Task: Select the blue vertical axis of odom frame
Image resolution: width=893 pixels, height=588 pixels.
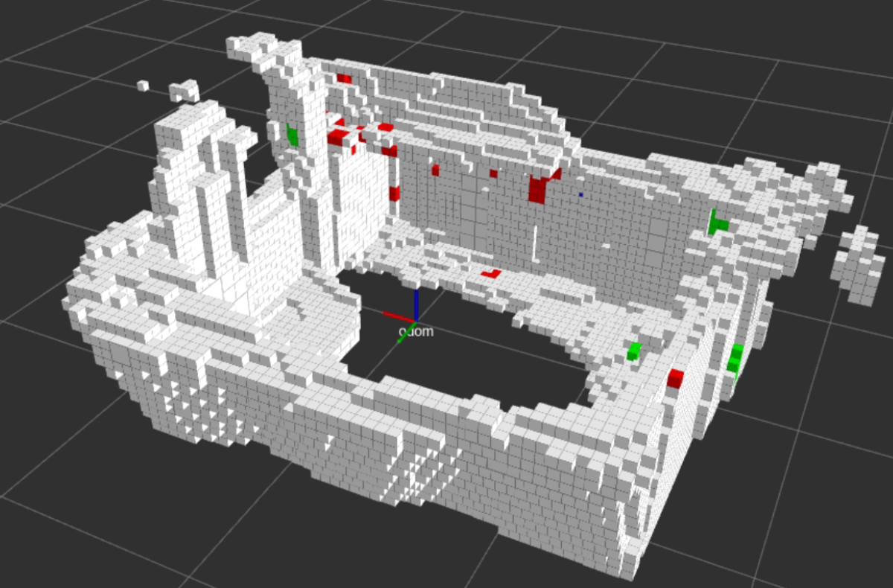Action: click(416, 303)
